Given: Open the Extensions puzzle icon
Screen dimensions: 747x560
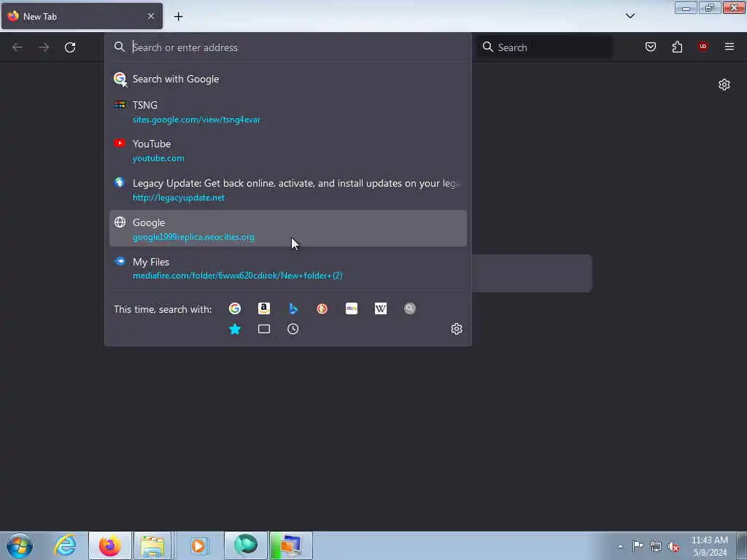Looking at the screenshot, I should 677,47.
